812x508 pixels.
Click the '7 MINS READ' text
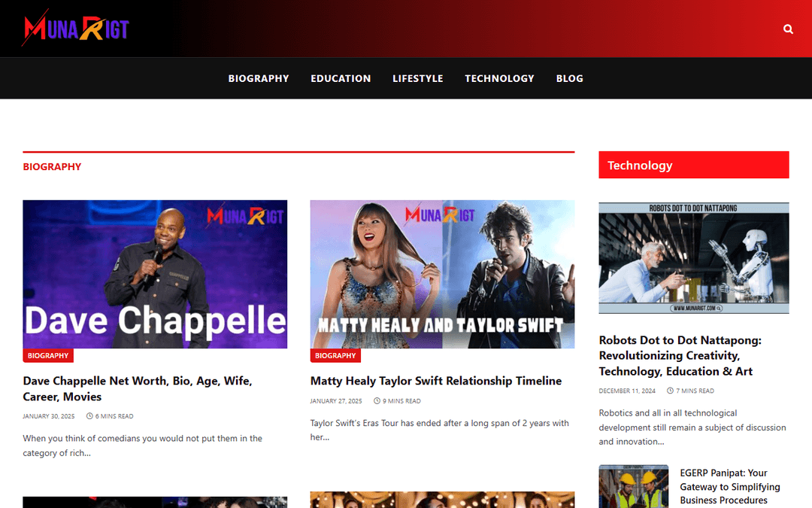tap(695, 391)
